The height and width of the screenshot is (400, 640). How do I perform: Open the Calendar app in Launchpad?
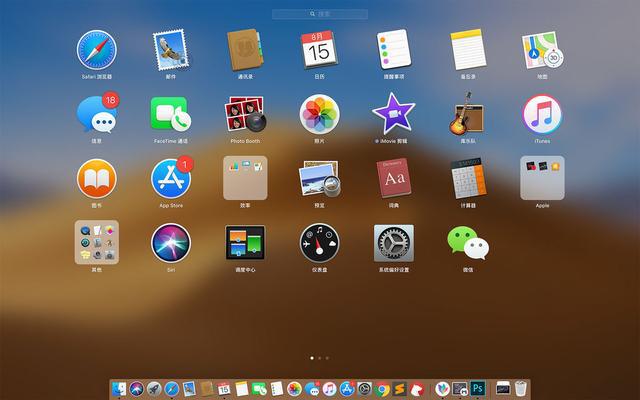(319, 50)
